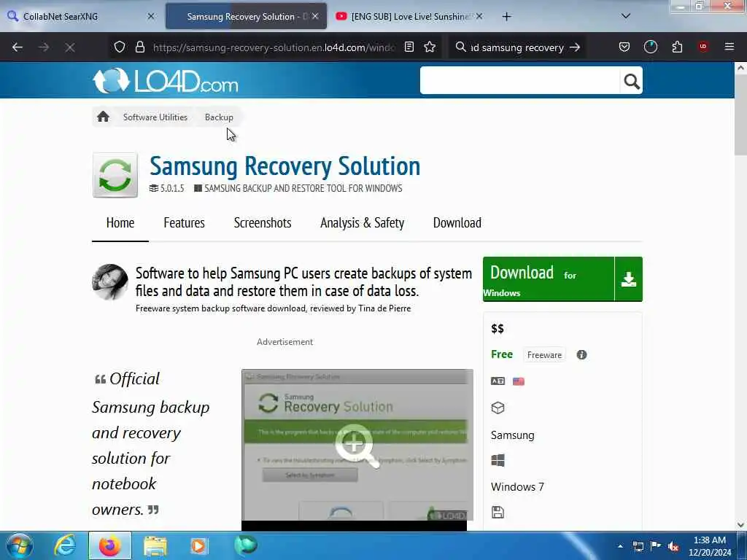Click the site security padlock icon
This screenshot has height=560, width=747.
(x=139, y=47)
